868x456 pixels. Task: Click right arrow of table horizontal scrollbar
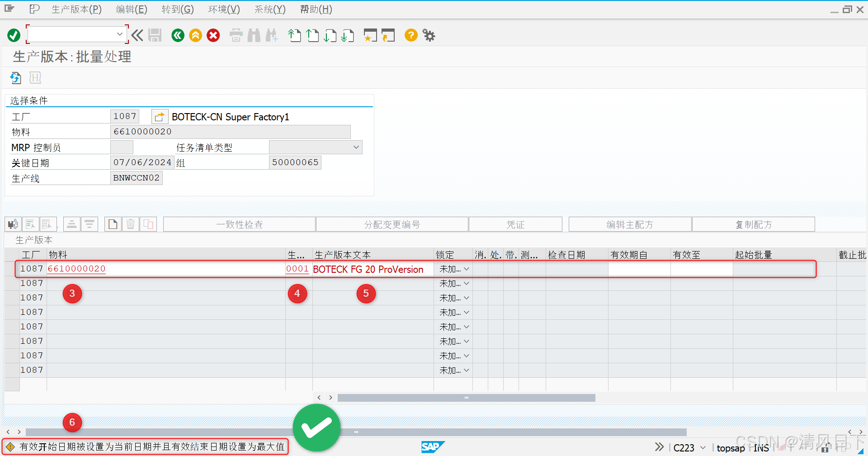tap(331, 398)
